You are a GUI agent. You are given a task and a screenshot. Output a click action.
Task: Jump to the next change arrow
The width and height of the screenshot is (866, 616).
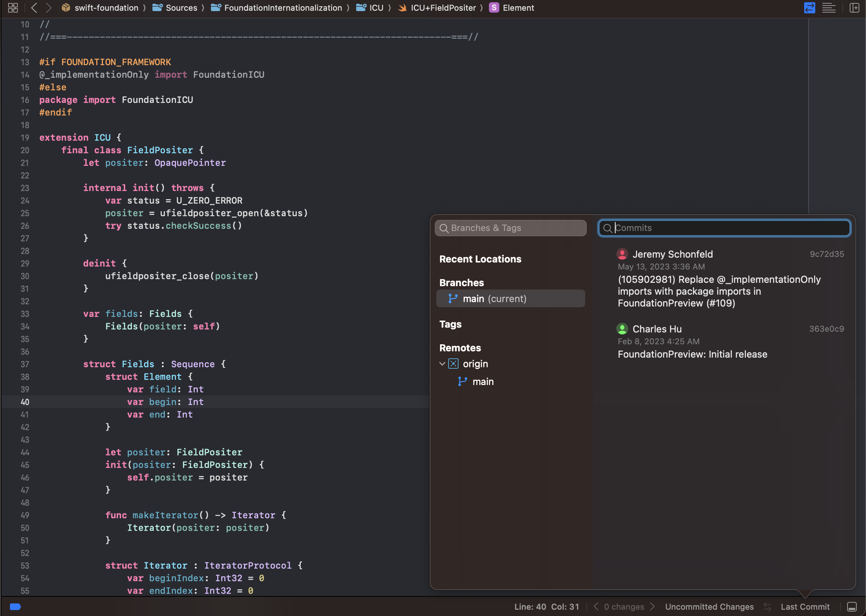click(x=652, y=606)
